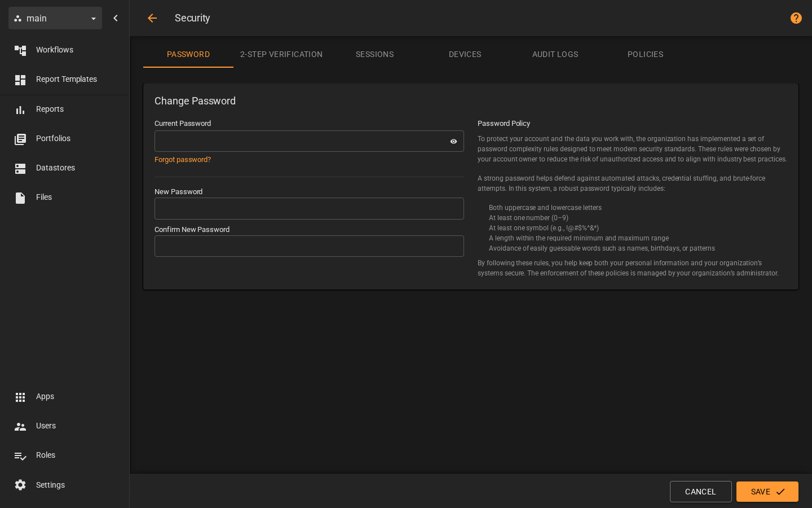Viewport: 812px width, 508px height.
Task: Collapse the sidebar with the chevron
Action: 116,18
